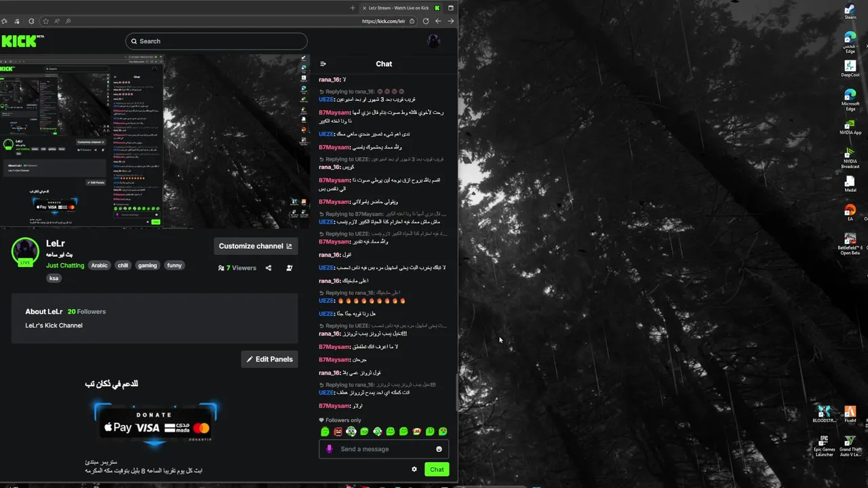Image resolution: width=868 pixels, height=488 pixels.
Task: Open the Just Chatting category link
Action: pos(65,266)
